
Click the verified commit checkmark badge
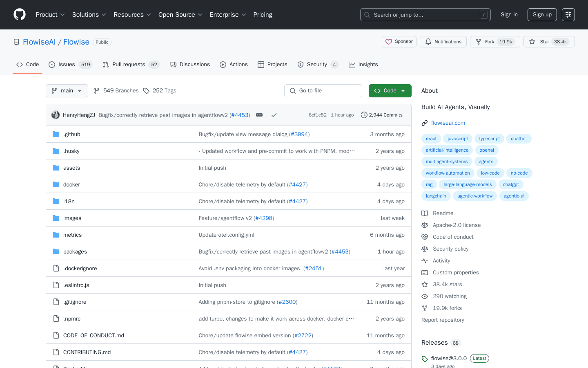tap(274, 115)
